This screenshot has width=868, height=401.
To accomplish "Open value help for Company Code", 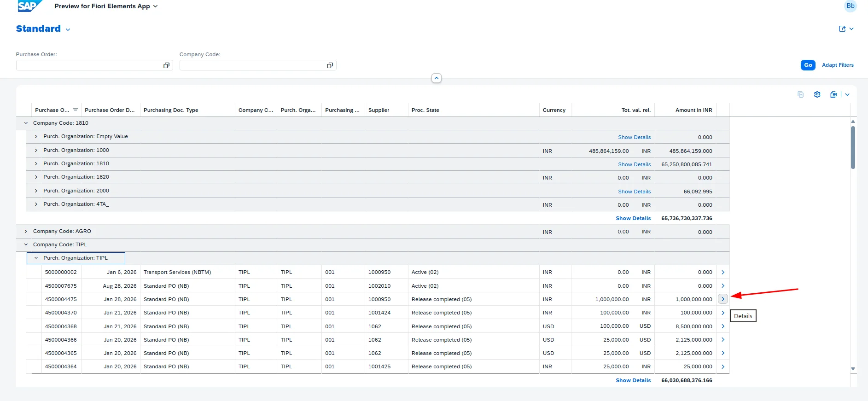I will pos(330,65).
